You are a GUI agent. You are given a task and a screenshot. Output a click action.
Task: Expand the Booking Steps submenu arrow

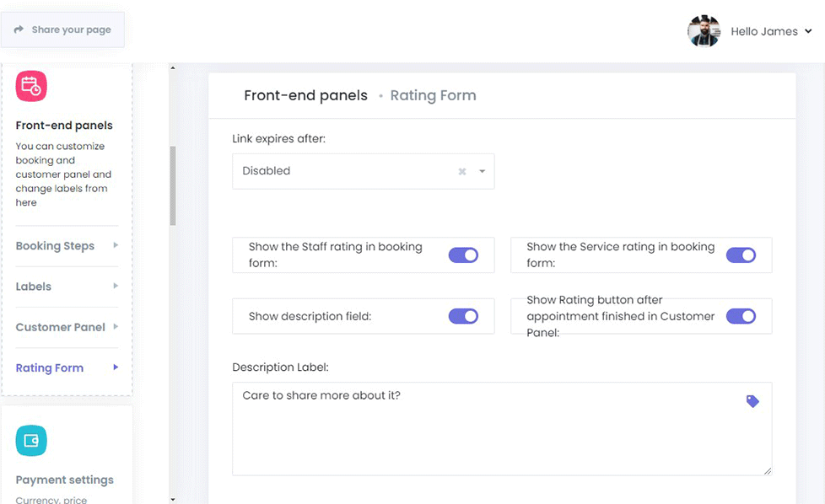[x=116, y=245]
